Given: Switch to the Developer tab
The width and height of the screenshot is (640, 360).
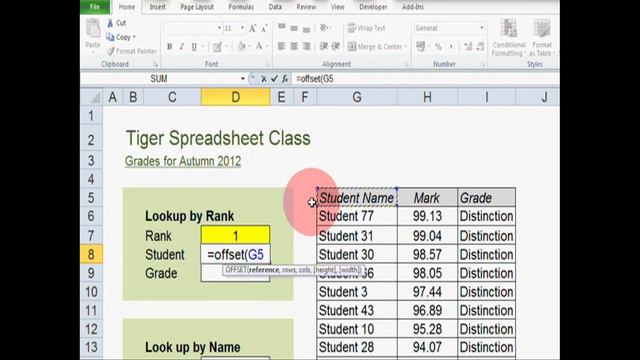Looking at the screenshot, I should (x=373, y=7).
